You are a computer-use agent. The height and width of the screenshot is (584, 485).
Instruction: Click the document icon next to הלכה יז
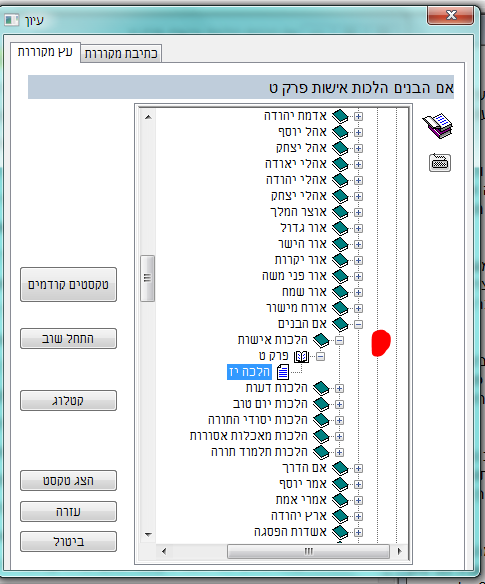point(283,372)
